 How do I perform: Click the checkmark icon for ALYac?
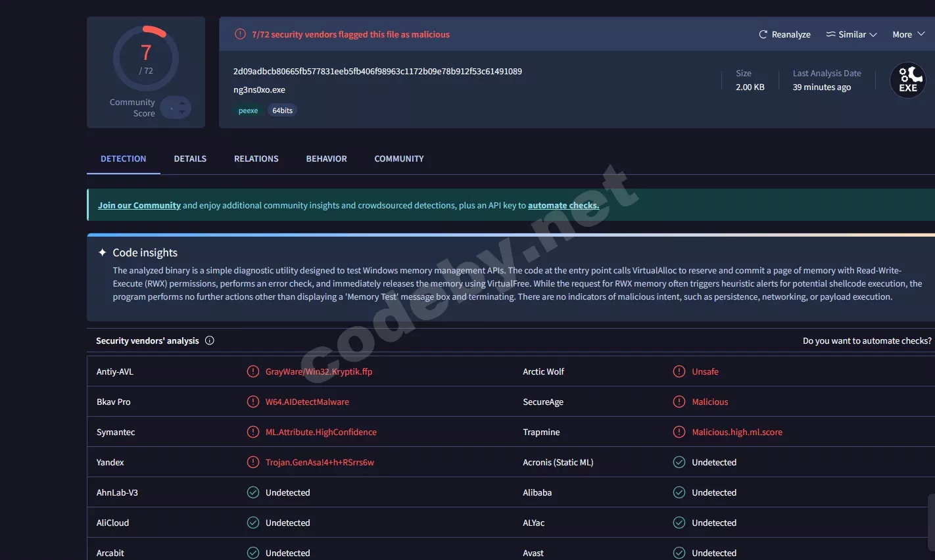coord(679,523)
